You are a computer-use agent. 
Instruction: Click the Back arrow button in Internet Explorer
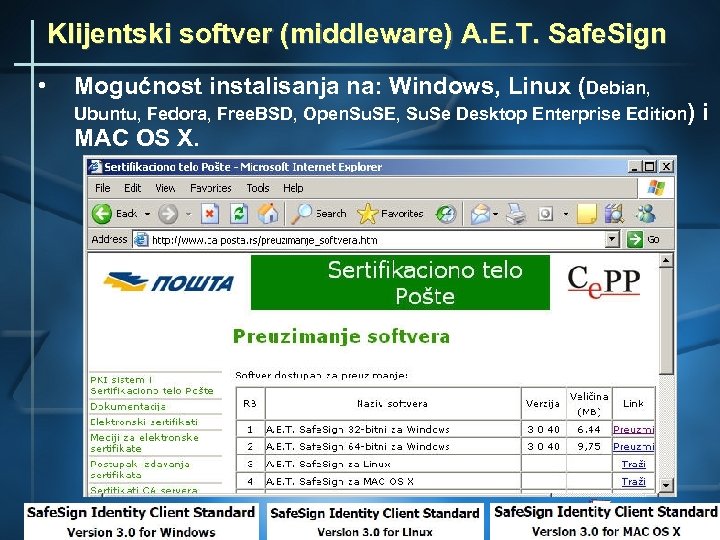pos(102,214)
